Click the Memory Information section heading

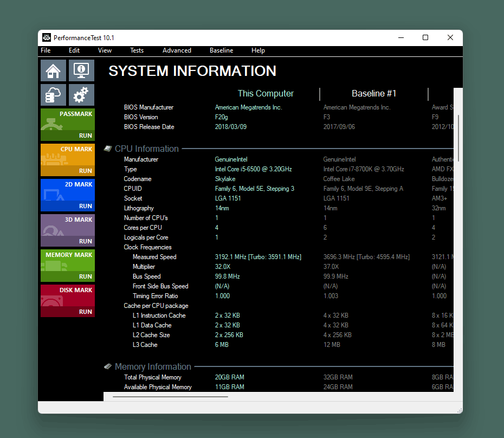(x=153, y=366)
